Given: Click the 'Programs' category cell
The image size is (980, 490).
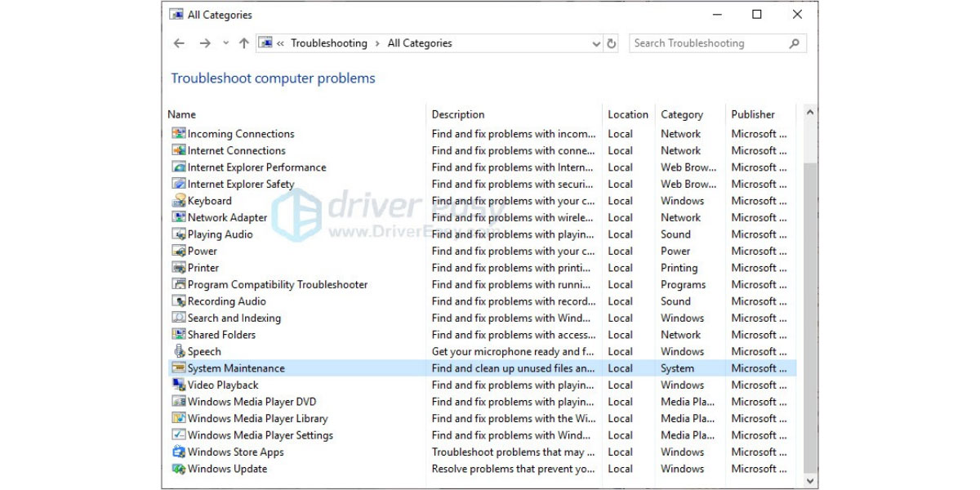Looking at the screenshot, I should point(684,284).
